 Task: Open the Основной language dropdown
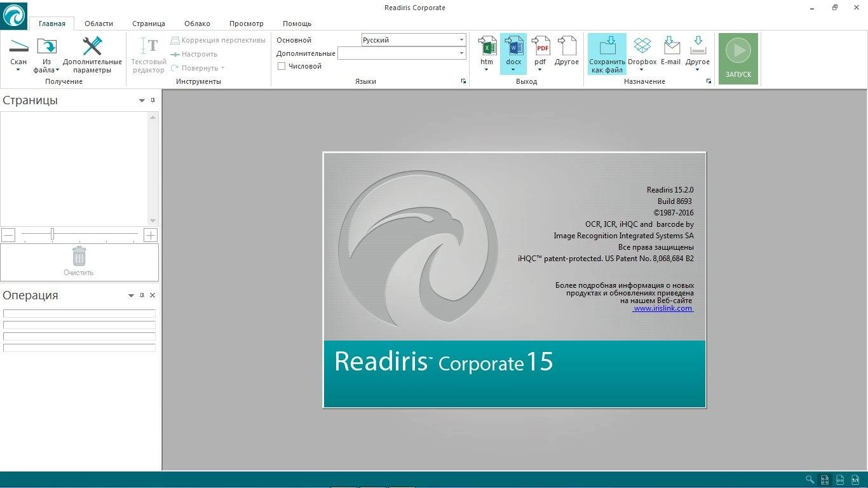click(462, 40)
